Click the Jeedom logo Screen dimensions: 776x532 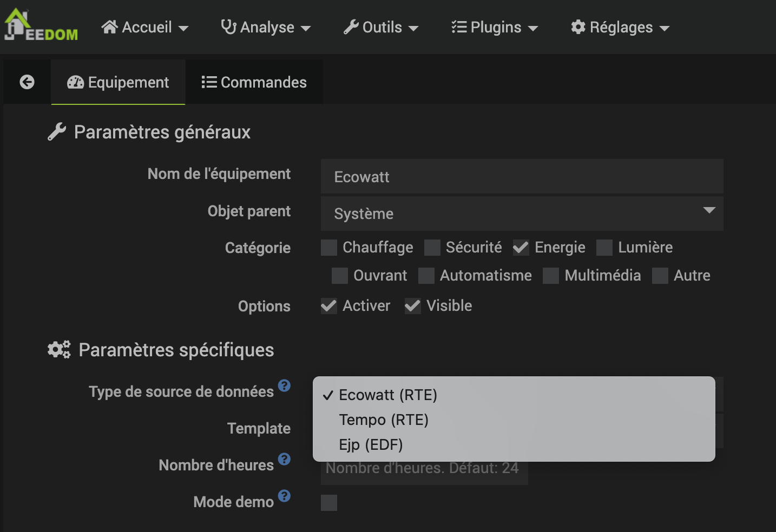click(x=41, y=25)
